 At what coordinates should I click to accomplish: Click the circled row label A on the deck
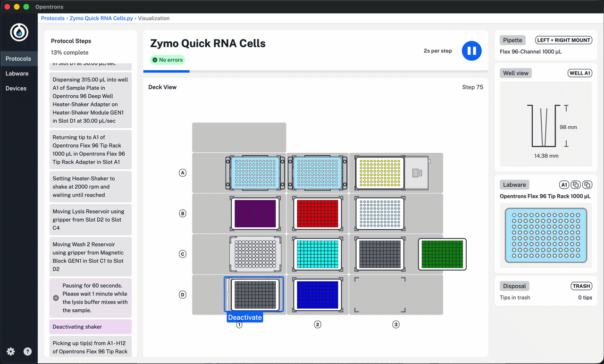tap(183, 173)
